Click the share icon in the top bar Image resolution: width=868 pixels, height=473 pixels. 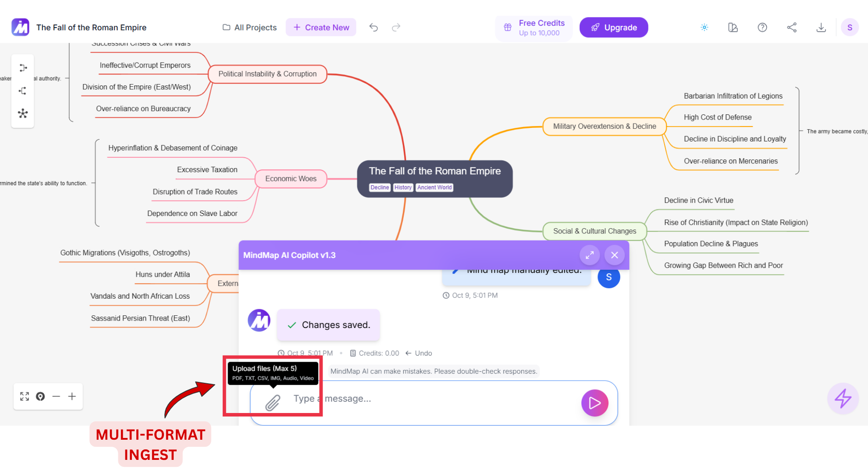click(x=792, y=27)
